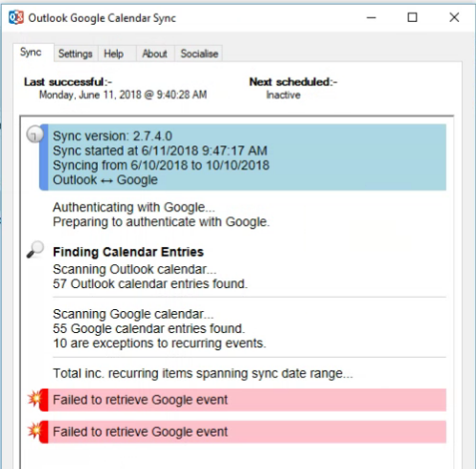The height and width of the screenshot is (469, 476).
Task: Click 'Monday, June 11, 2018 @ 9:40:28 AM'
Action: tap(123, 95)
